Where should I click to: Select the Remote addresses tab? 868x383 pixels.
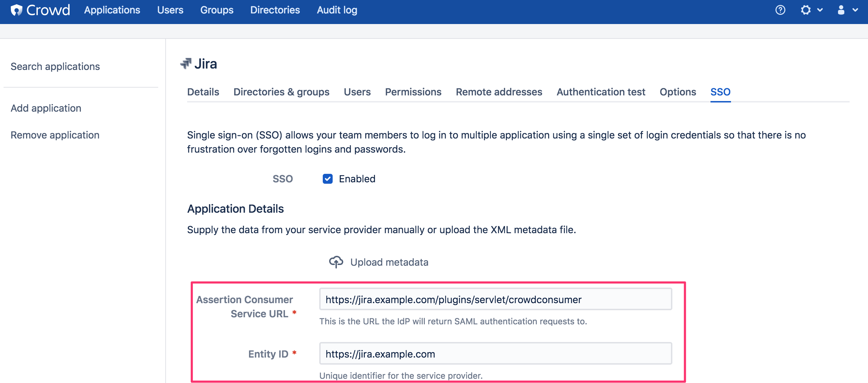pos(499,92)
